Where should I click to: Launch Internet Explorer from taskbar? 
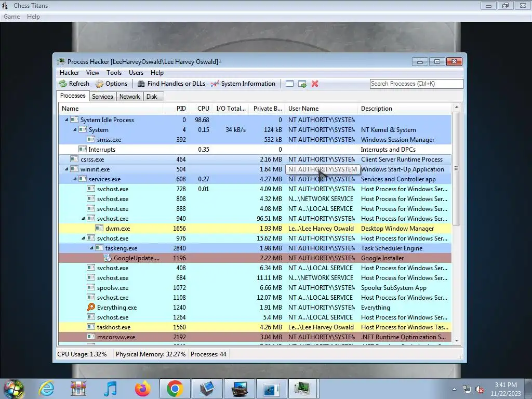tap(46, 389)
